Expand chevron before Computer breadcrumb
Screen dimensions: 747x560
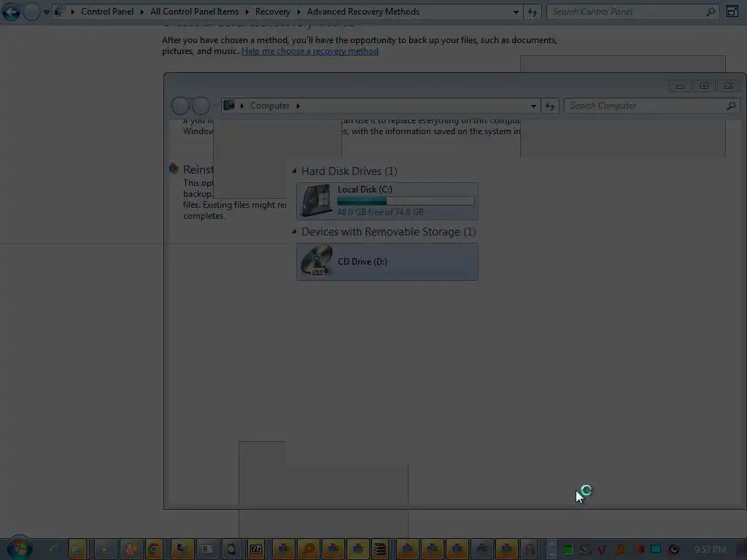(x=242, y=106)
